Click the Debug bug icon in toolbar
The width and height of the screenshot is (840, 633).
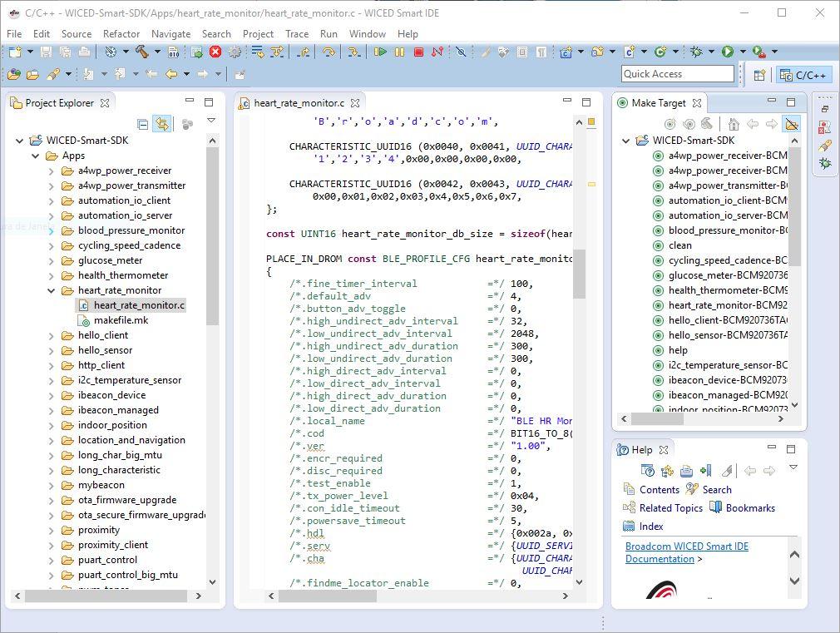click(x=697, y=52)
